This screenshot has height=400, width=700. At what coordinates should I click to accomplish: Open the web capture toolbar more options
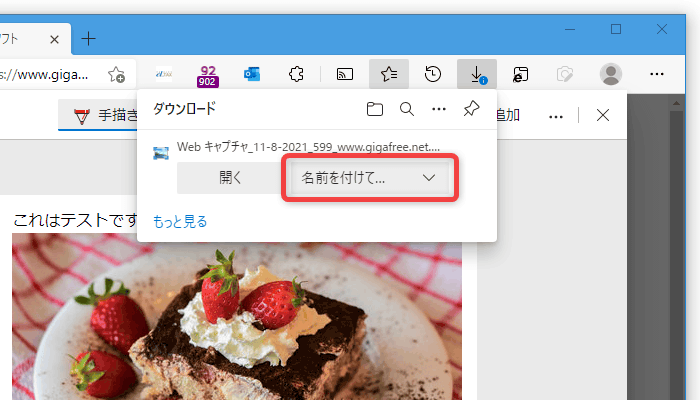(x=556, y=117)
